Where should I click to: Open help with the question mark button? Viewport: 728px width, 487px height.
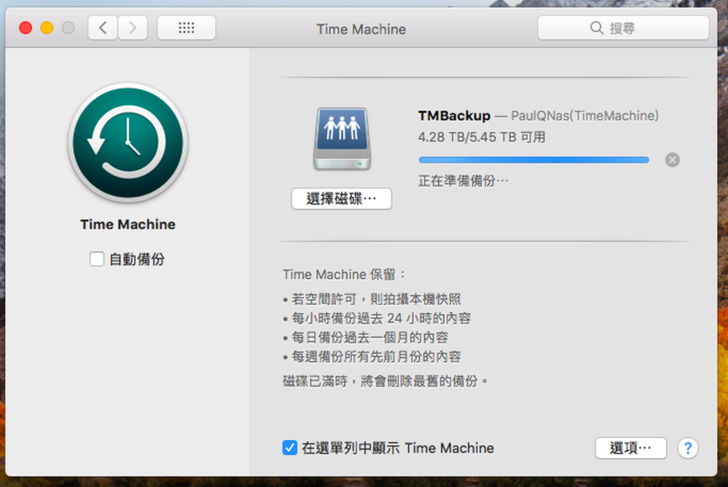pos(688,448)
